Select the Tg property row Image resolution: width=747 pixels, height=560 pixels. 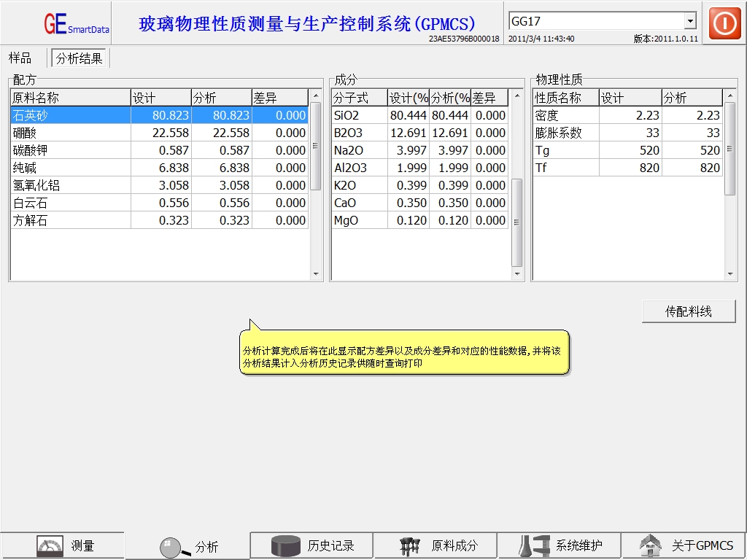tap(627, 150)
